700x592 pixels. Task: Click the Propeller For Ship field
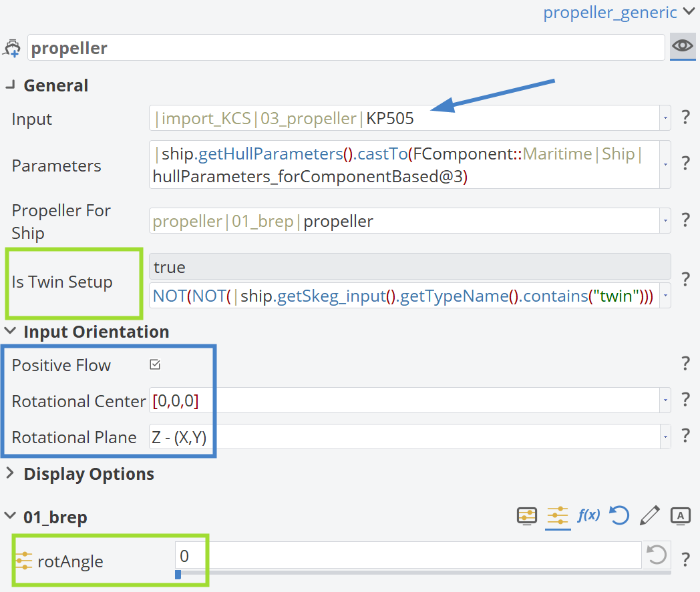pyautogui.click(x=404, y=221)
